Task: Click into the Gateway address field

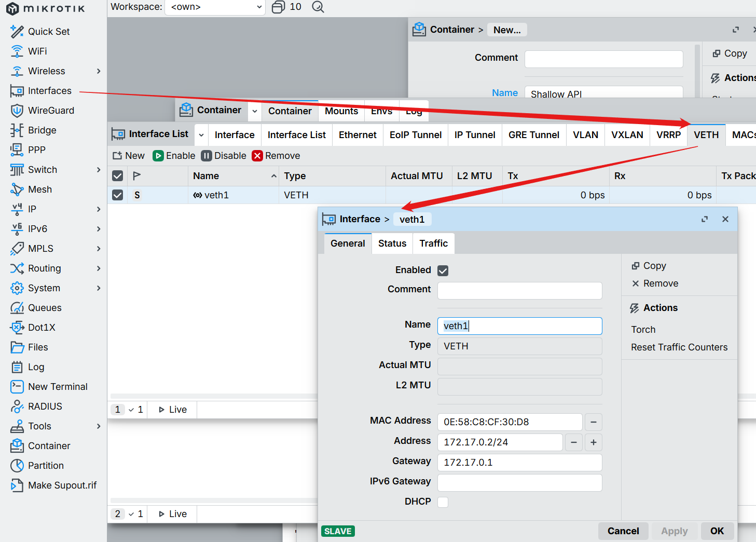Action: [x=519, y=463]
